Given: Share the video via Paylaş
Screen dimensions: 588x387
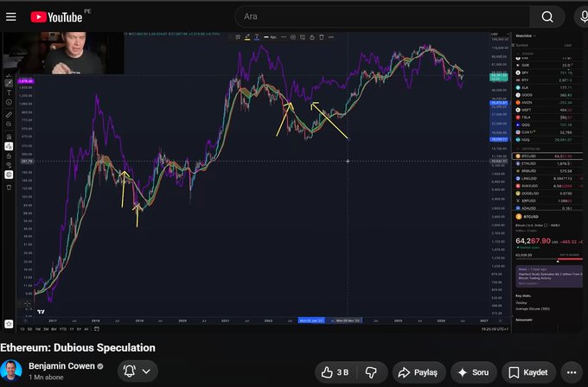Looking at the screenshot, I should tap(419, 372).
